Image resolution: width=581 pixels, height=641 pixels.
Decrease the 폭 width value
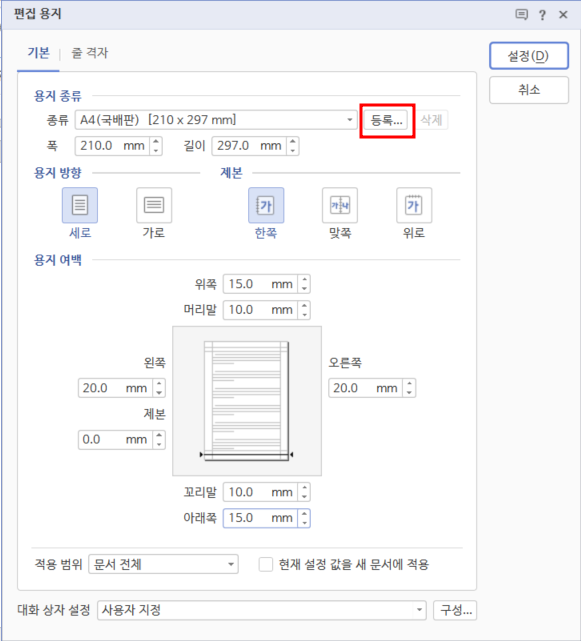pyautogui.click(x=156, y=151)
